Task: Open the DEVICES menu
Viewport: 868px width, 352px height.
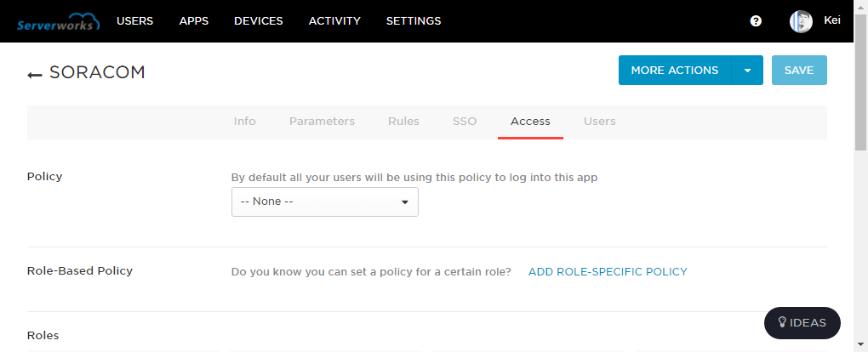Action: pos(259,21)
